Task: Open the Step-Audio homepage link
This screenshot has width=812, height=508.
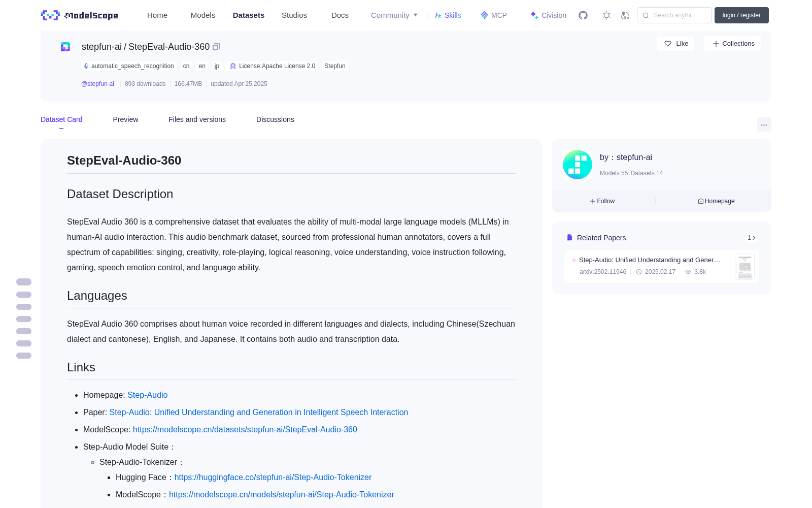Action: pyautogui.click(x=147, y=395)
